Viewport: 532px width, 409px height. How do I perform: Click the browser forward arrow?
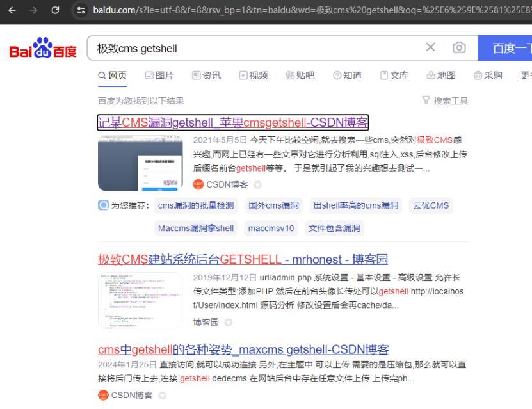coord(33,10)
